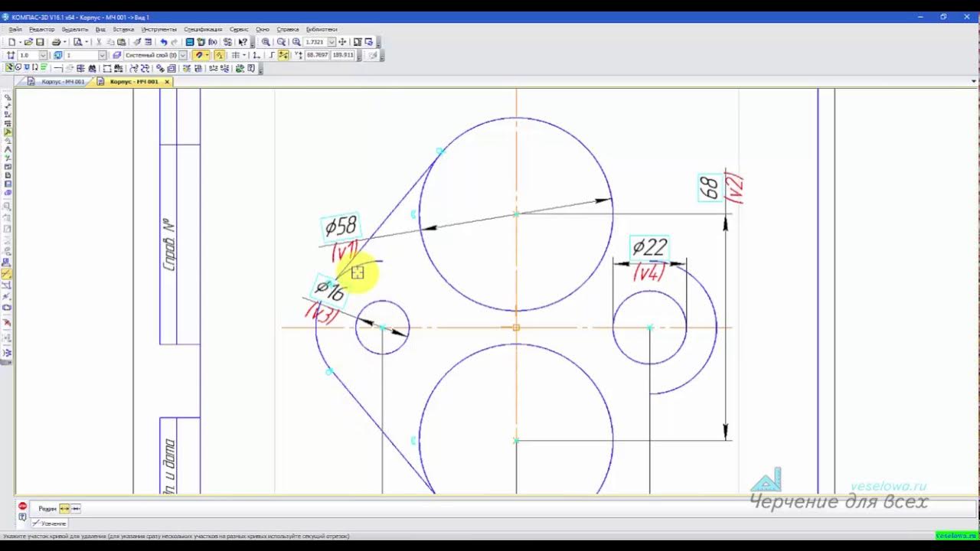Select the highlighted delete-section mode button

point(64,508)
